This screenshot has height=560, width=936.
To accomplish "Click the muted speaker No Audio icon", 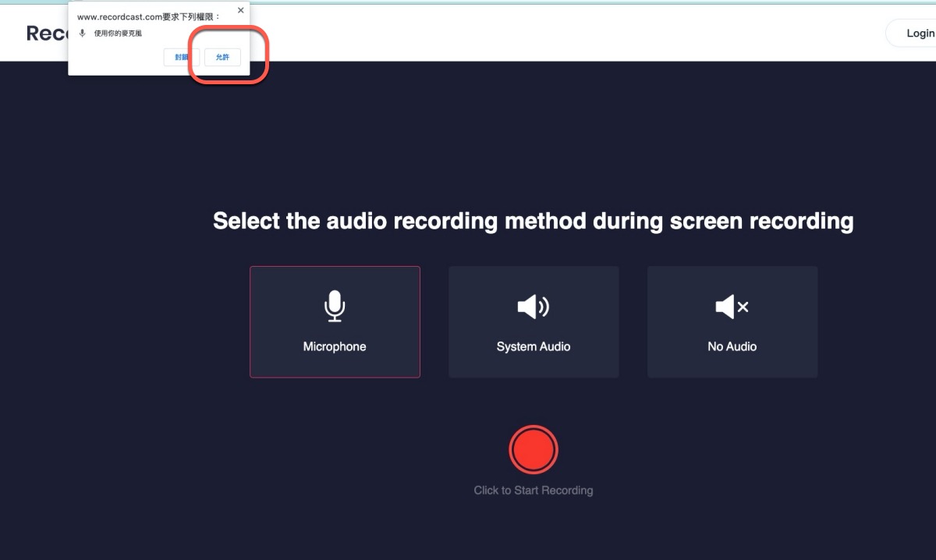I will coord(732,307).
